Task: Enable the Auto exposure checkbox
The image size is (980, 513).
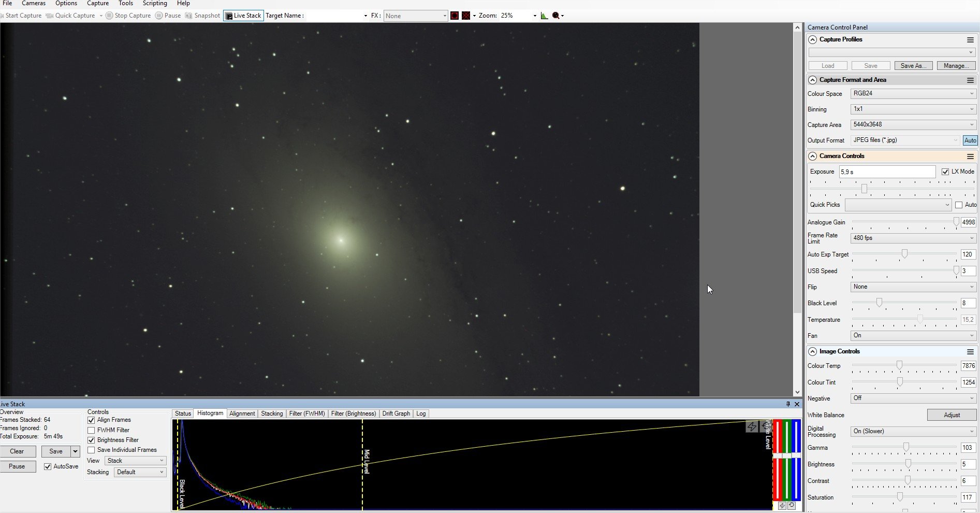Action: pyautogui.click(x=959, y=205)
